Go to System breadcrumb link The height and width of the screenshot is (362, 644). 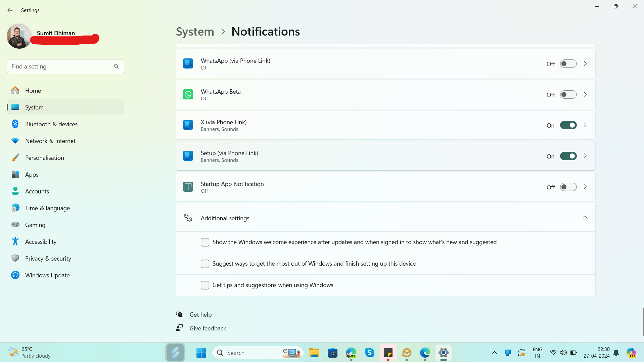click(x=195, y=32)
